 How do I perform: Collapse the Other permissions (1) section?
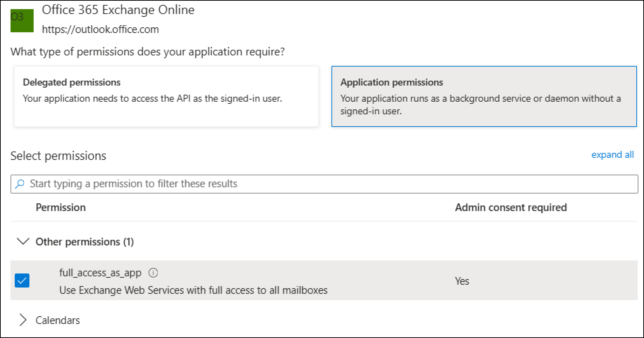23,242
